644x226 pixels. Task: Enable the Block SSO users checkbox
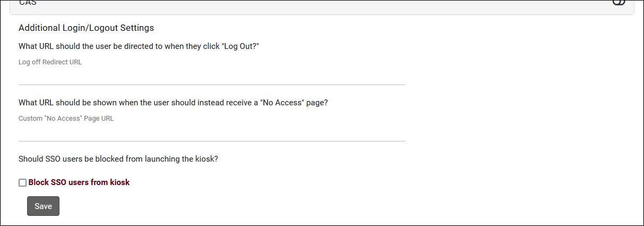pos(22,182)
